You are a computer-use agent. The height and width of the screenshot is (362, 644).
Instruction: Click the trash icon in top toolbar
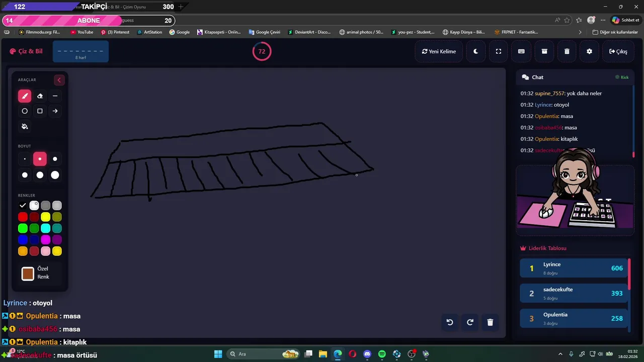[567, 51]
